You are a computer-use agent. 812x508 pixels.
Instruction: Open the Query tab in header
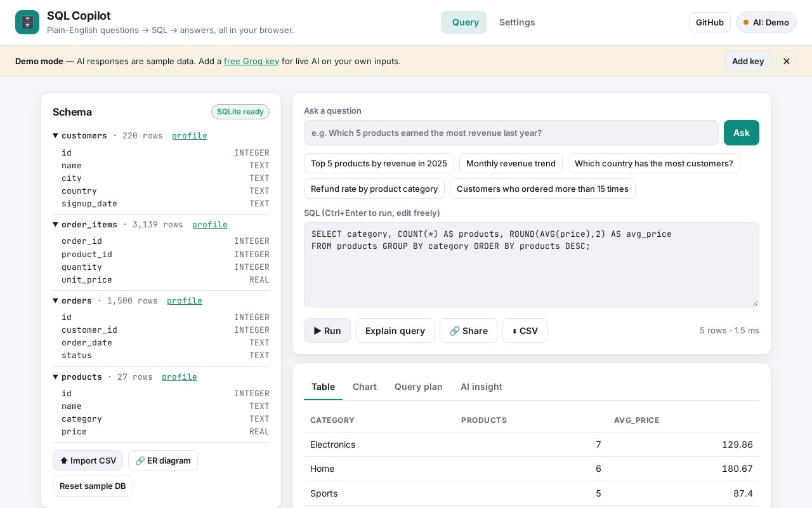(x=464, y=22)
